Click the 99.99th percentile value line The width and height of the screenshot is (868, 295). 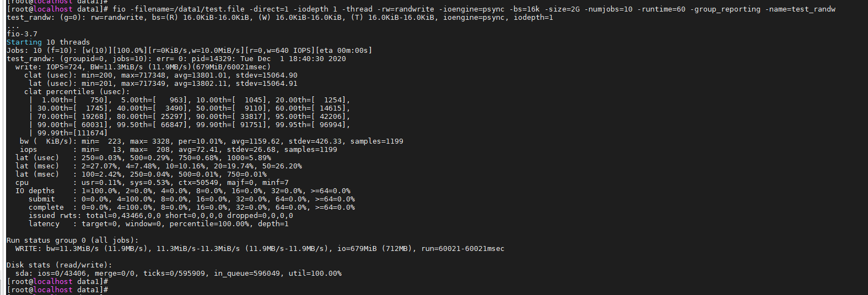(72, 133)
